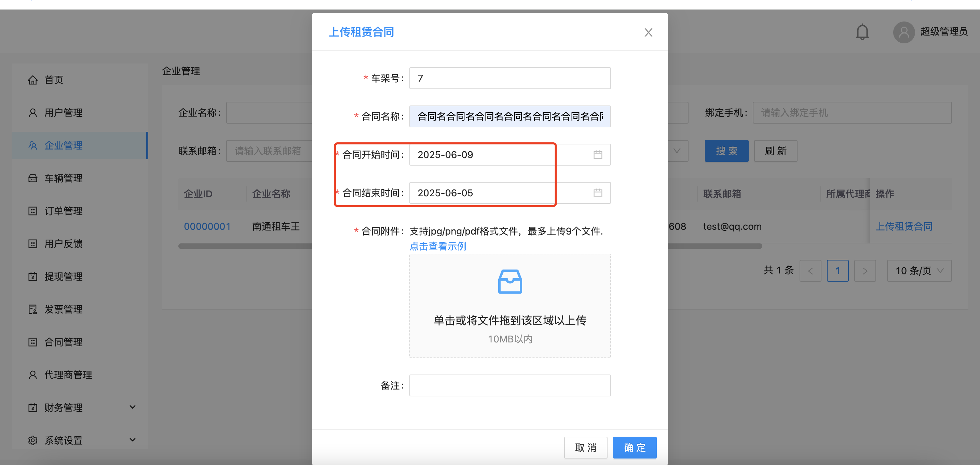Open the 提现管理 withdrawal icon
This screenshot has height=465, width=980.
coord(33,277)
